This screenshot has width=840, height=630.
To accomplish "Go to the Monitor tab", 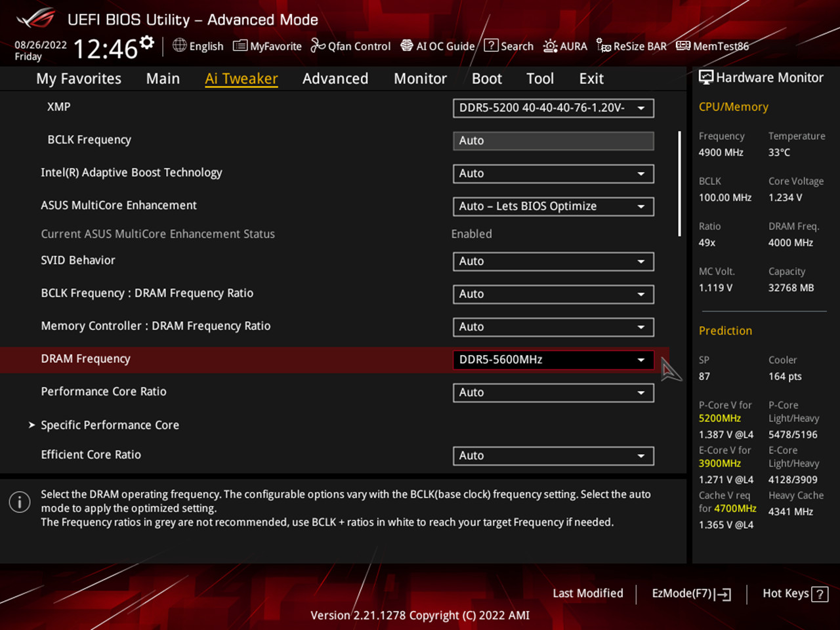I will pyautogui.click(x=420, y=79).
